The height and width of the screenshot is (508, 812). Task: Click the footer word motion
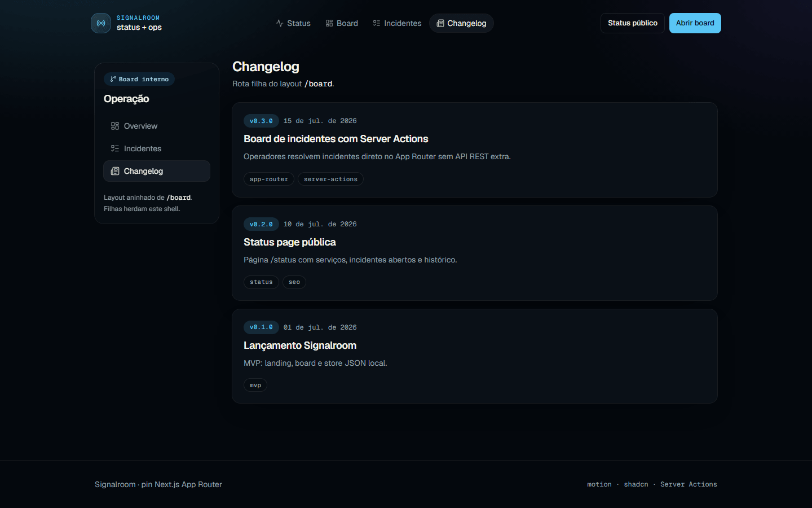point(599,484)
